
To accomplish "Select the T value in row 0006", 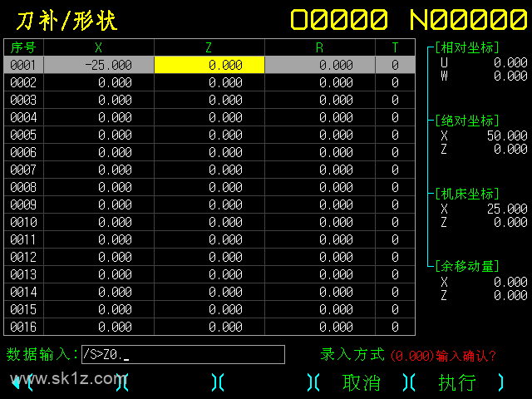I will 396,152.
